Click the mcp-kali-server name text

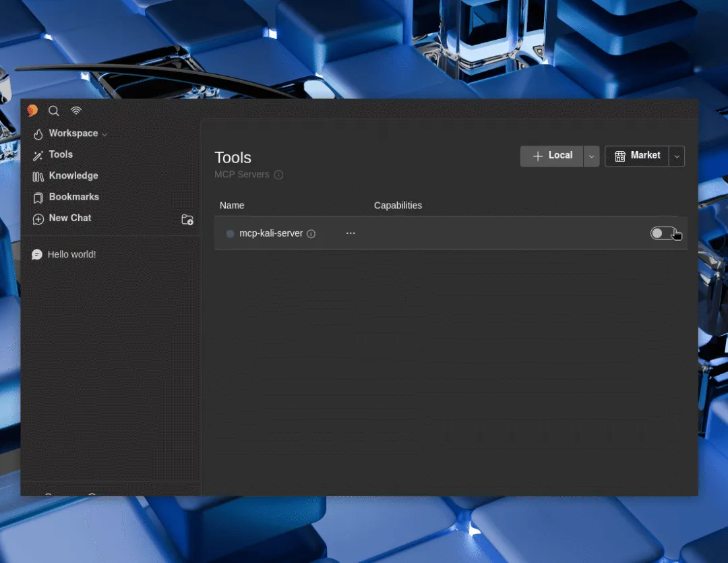click(x=271, y=233)
